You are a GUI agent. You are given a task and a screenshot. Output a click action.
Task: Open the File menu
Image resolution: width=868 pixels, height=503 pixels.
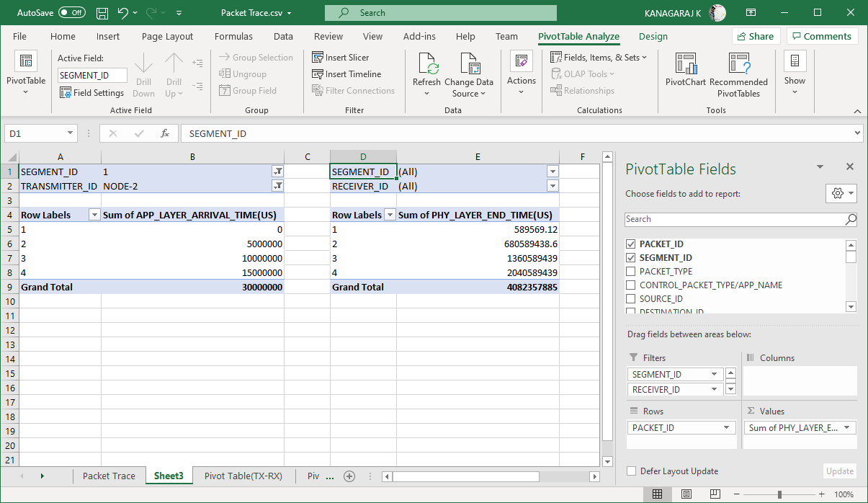point(19,37)
